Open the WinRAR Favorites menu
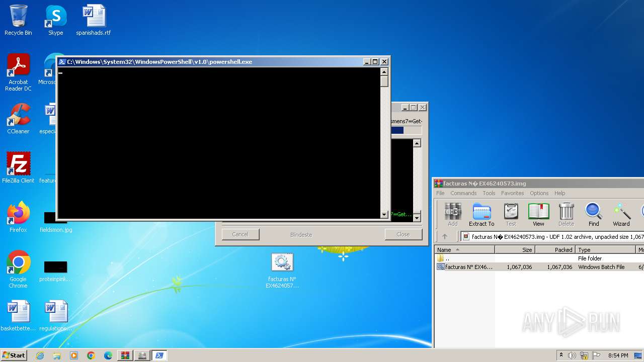This screenshot has height=362, width=644. coord(513,193)
